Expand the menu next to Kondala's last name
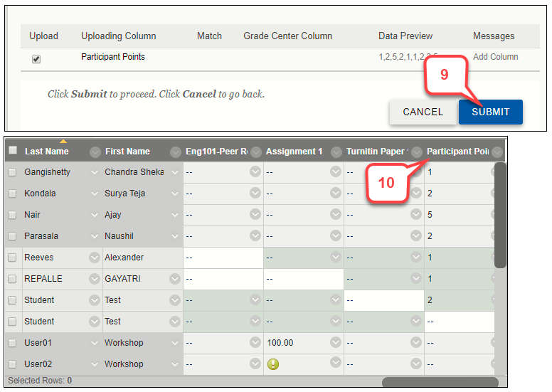The height and width of the screenshot is (392, 552). 95,194
